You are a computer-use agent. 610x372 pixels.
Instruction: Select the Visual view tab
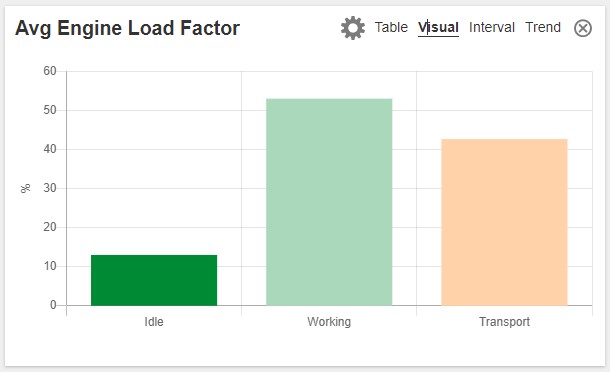pyautogui.click(x=438, y=27)
